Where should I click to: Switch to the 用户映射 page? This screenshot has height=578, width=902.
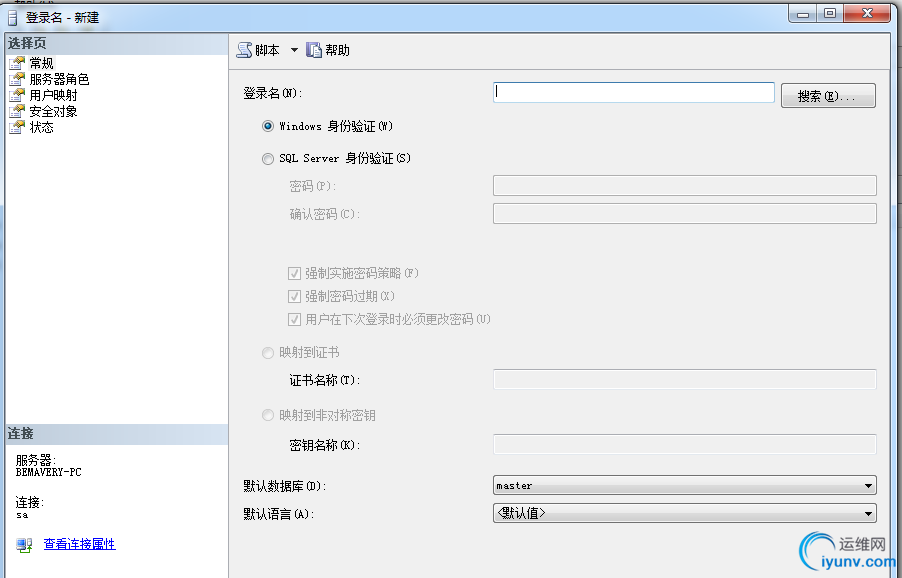pos(53,95)
